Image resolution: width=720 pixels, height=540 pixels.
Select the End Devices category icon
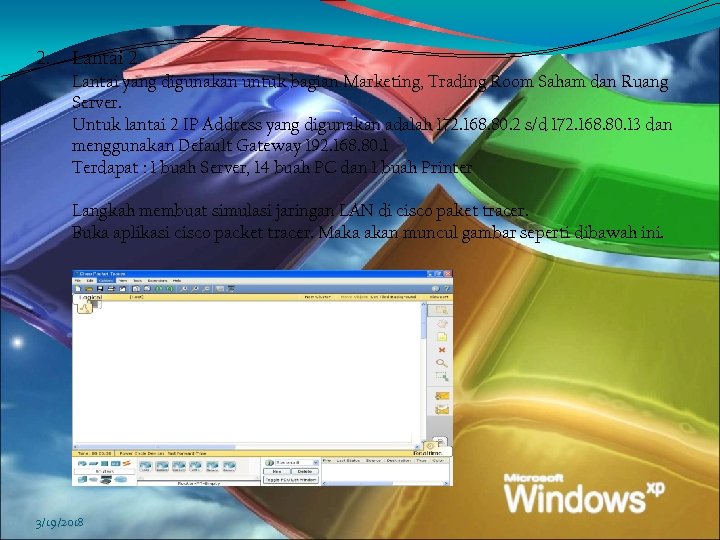[x=82, y=479]
